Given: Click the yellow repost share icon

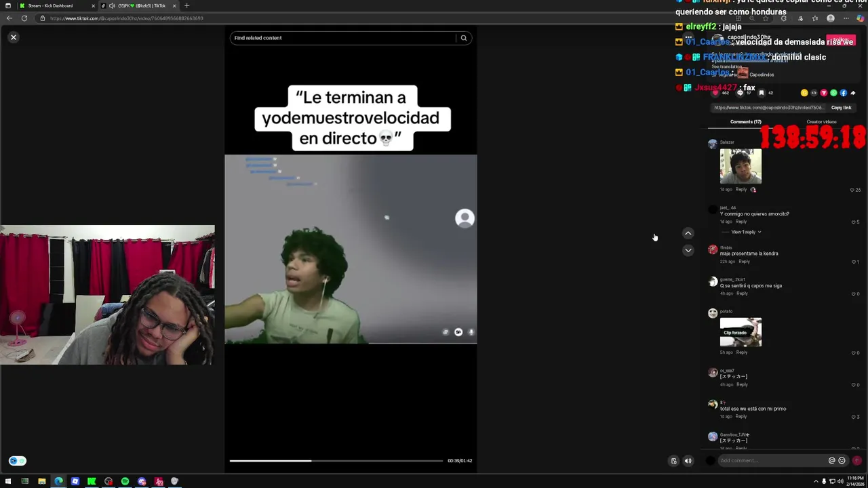Looking at the screenshot, I should [804, 93].
